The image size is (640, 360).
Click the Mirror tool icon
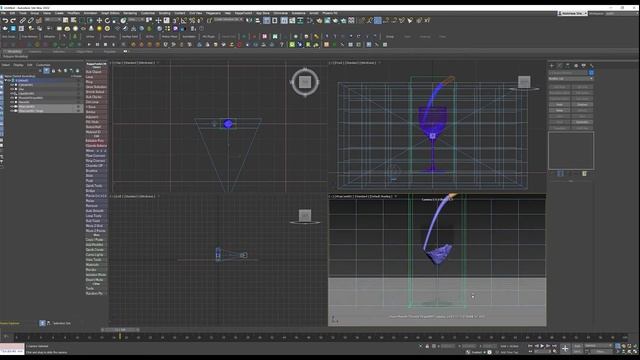(249, 20)
